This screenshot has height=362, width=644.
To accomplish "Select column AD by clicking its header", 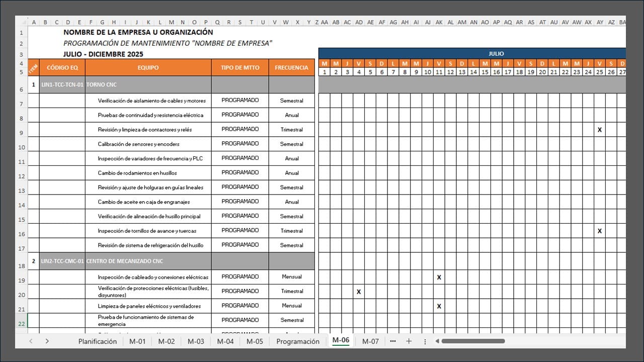I will [x=359, y=22].
